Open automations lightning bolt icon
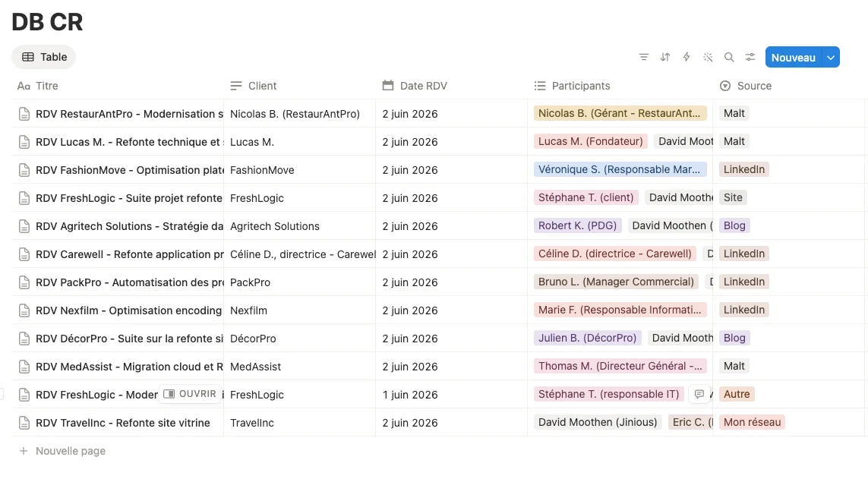Image resolution: width=868 pixels, height=501 pixels. coord(687,57)
